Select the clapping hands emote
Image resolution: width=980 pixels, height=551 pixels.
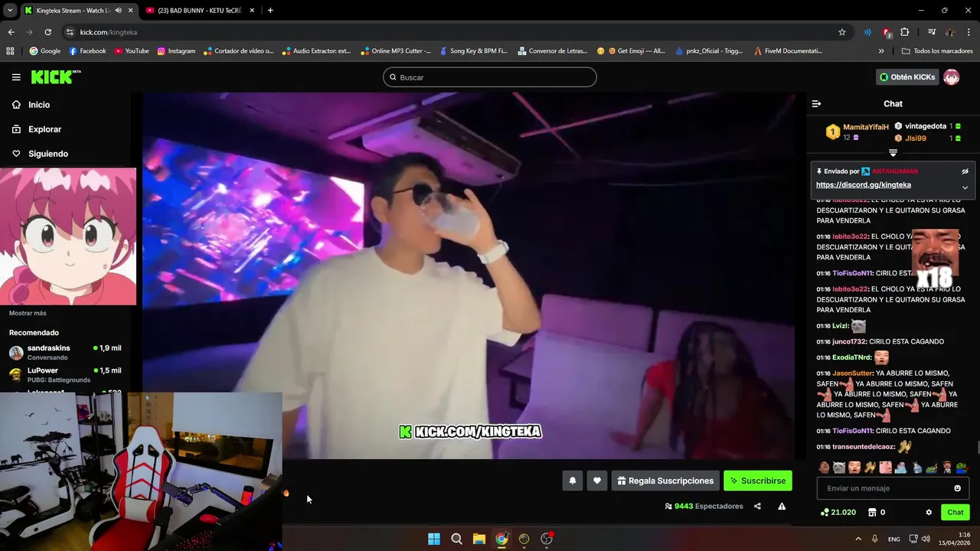click(x=870, y=467)
